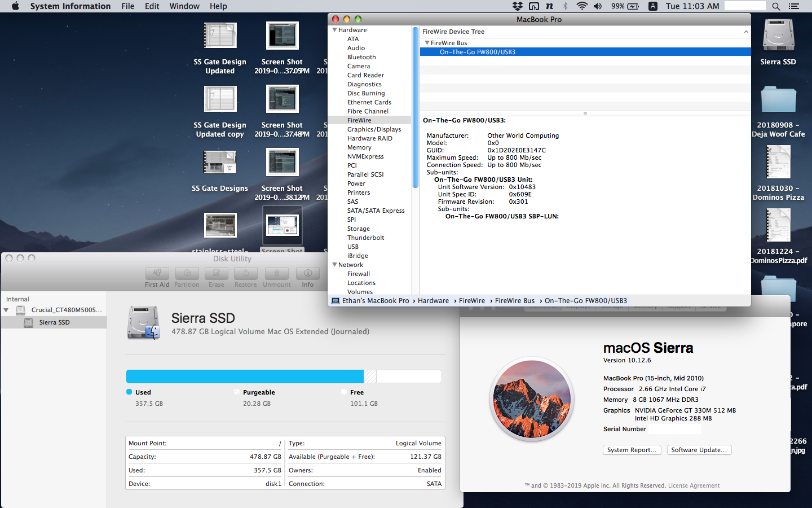Select 20181224 DominosPizza.pdf file icon
Screen dimensions: 812x508
778,226
